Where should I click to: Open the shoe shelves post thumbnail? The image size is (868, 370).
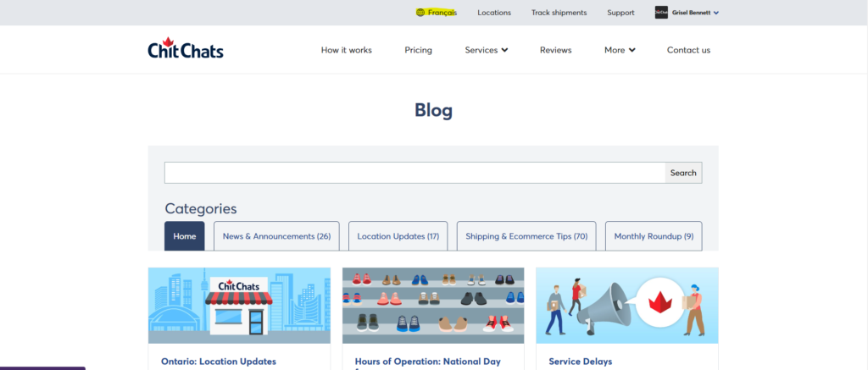point(433,306)
